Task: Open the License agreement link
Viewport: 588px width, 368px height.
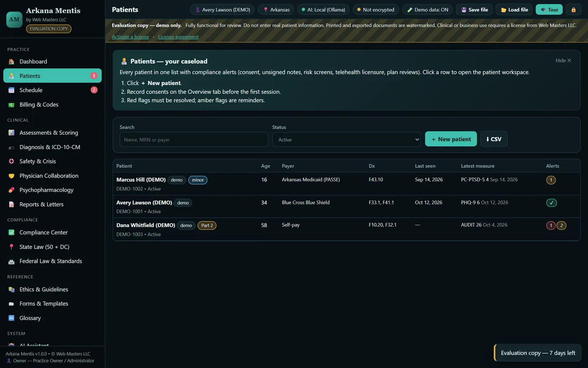Action: coord(178,37)
